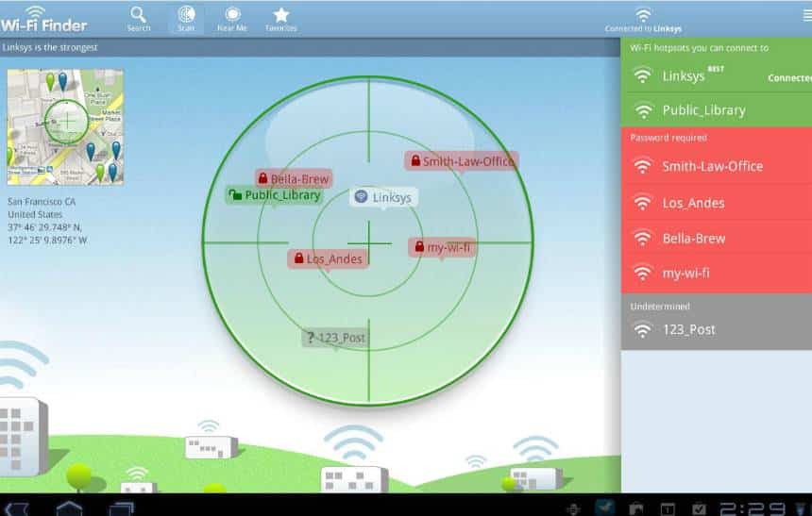
Task: Click the 'Linksys is the strongest' status text
Action: [50, 47]
